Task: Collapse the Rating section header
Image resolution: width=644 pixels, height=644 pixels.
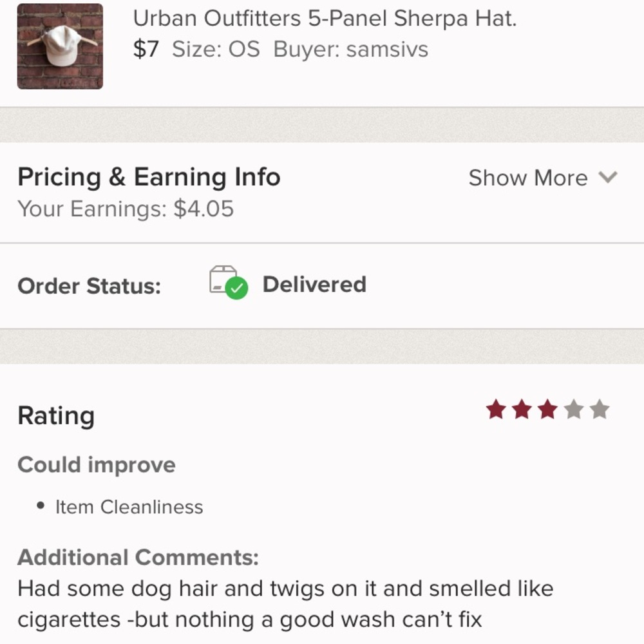Action: tap(56, 415)
